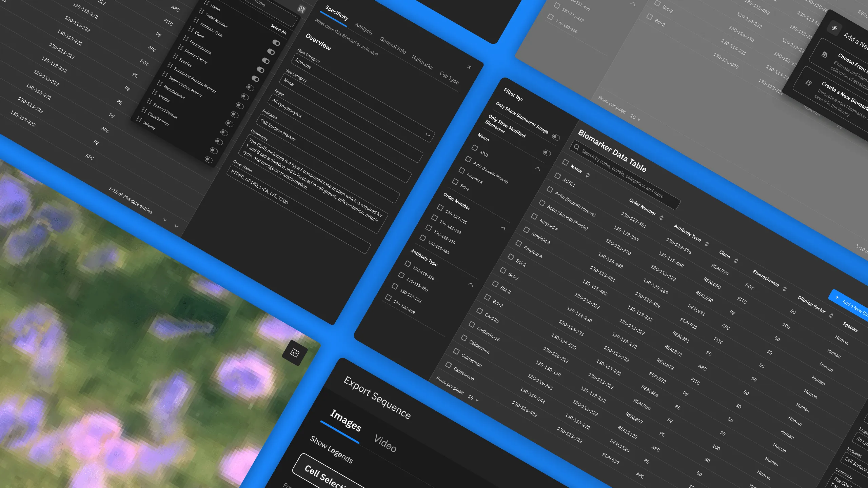Check 130-127-351 in Order Number filter
The height and width of the screenshot is (488, 868).
pyautogui.click(x=440, y=207)
